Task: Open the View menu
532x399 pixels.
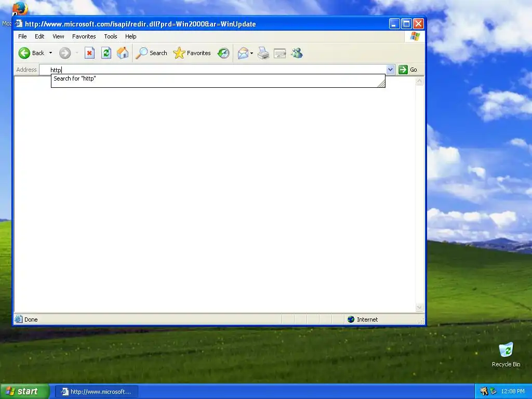Action: 58,36
